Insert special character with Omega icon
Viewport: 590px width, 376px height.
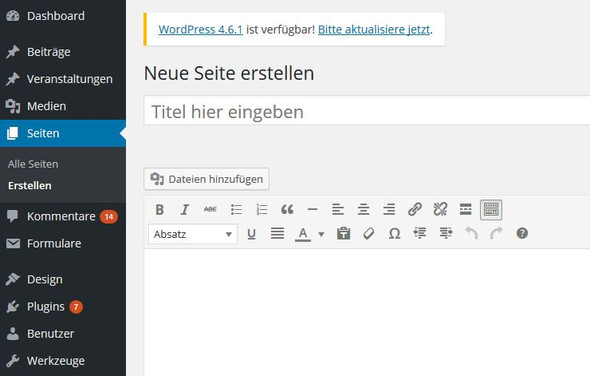click(394, 234)
